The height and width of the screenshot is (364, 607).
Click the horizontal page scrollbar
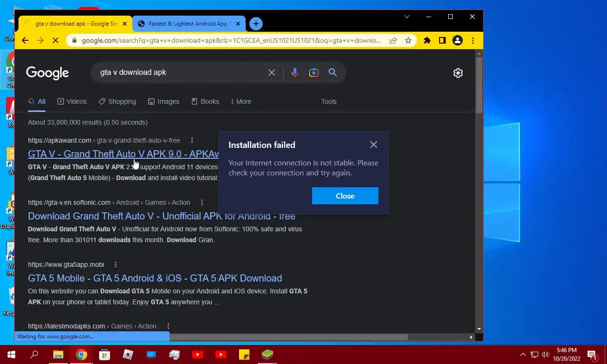[x=289, y=337]
